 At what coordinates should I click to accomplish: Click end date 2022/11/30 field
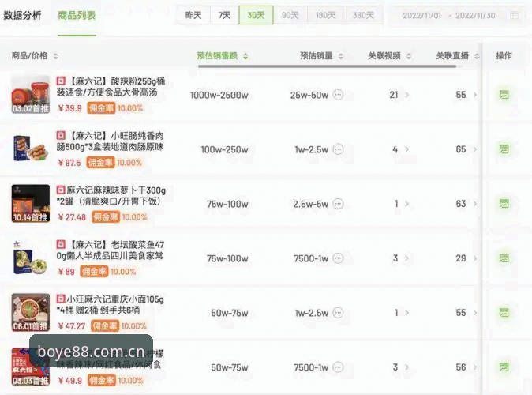[475, 15]
